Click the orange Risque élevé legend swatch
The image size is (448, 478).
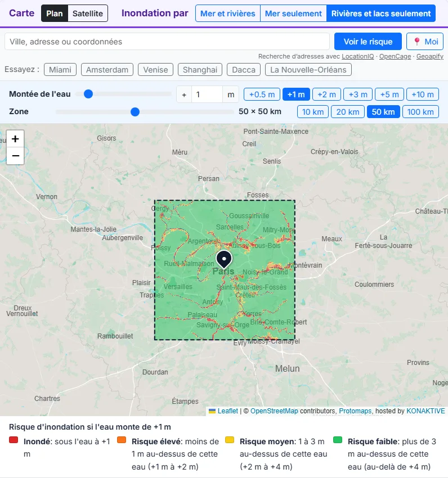pyautogui.click(x=122, y=440)
